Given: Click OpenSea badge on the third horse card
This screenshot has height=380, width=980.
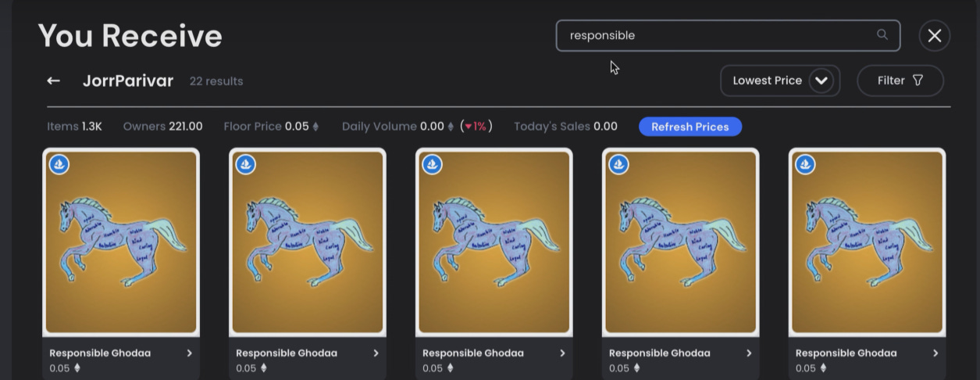Looking at the screenshot, I should click(x=433, y=164).
